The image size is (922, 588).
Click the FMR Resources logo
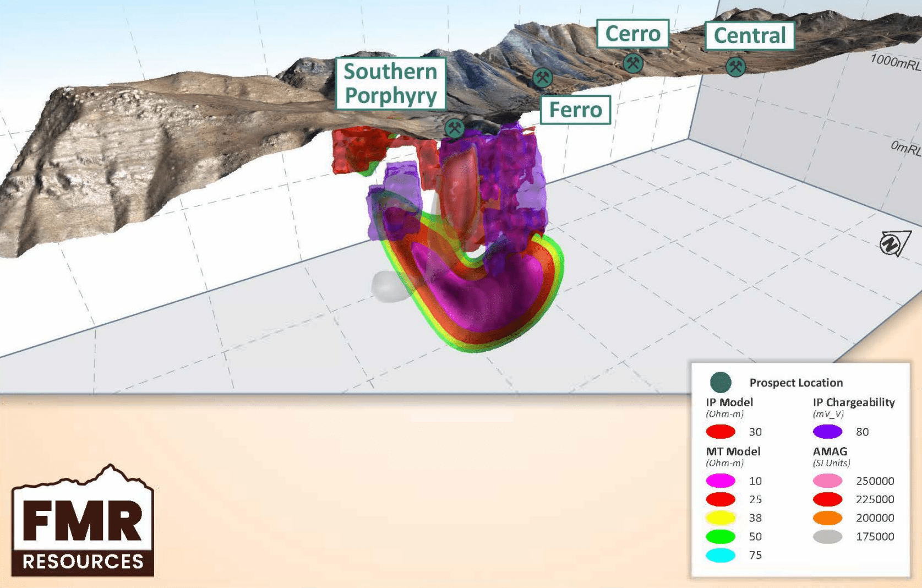click(x=83, y=522)
